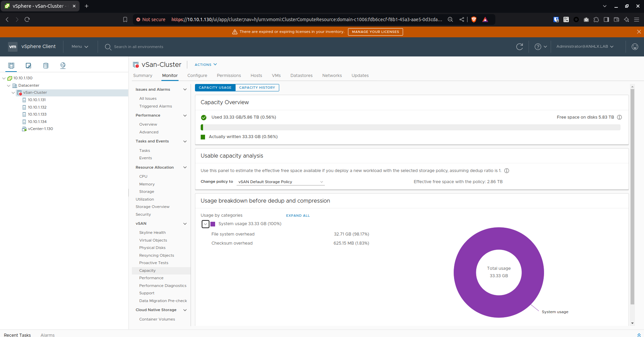Open the Change policy to dropdown
The image size is (644, 337).
point(281,182)
